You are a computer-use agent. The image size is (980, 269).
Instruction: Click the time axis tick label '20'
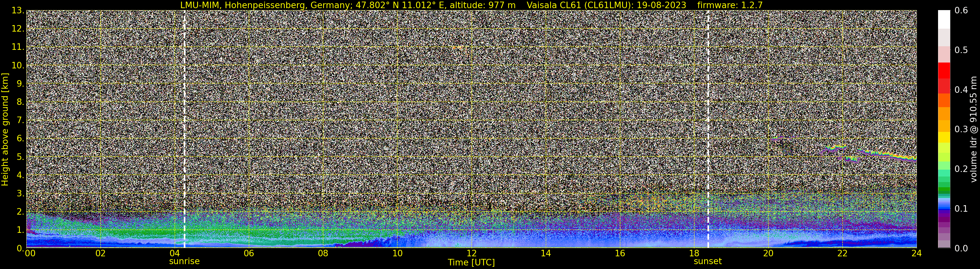(768, 253)
